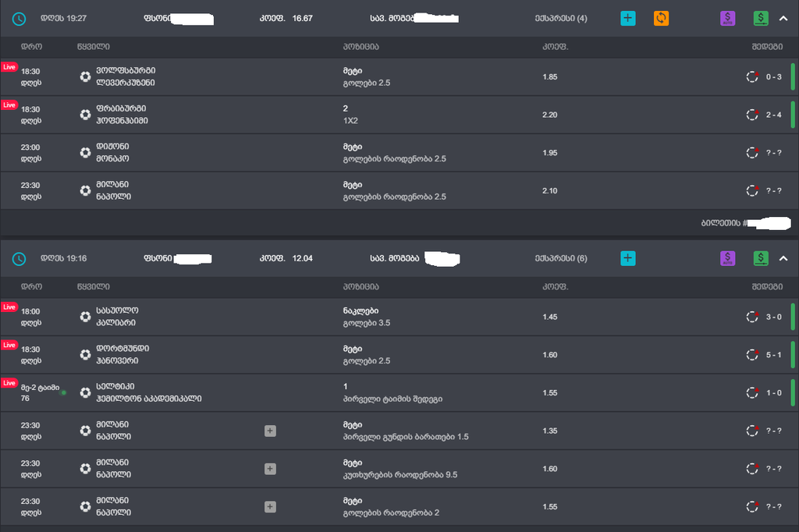Screen dimensions: 799x532
Task: Expand the მილანი corners 9.5 row via gray plus
Action: pos(270,469)
